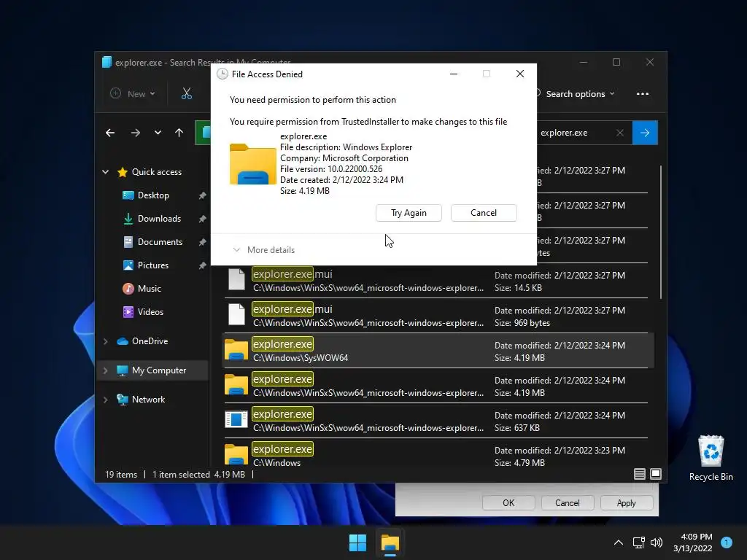Click File Explorer on the taskbar
This screenshot has height=560, width=747.
coord(390,542)
